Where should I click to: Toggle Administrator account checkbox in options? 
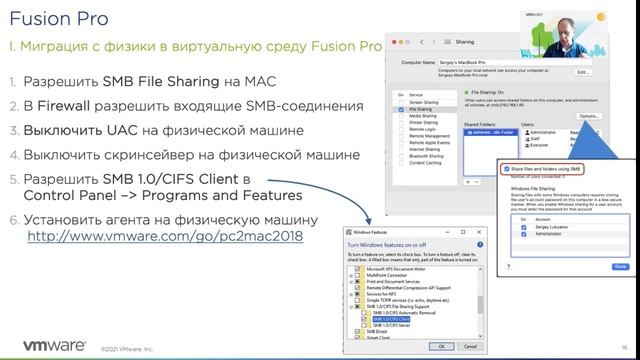[x=524, y=234]
